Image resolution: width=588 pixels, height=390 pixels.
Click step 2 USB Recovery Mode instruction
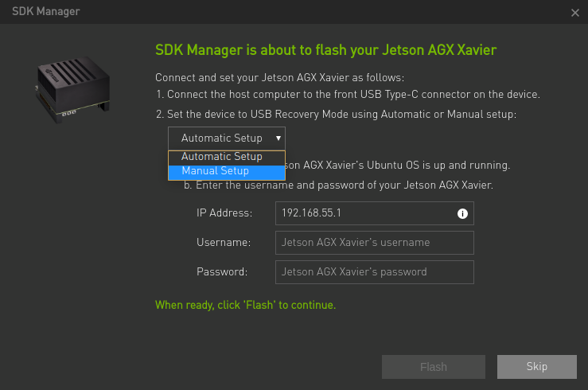point(336,114)
